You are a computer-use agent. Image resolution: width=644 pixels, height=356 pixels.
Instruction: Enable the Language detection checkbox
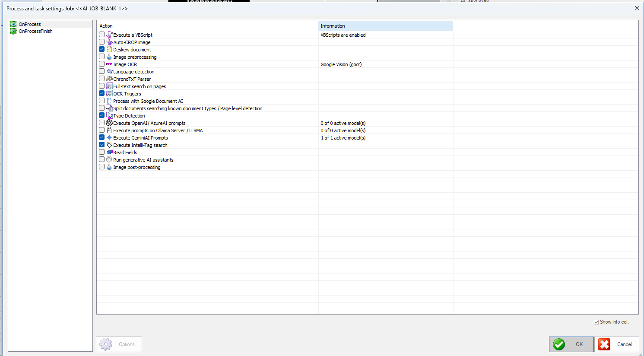[102, 72]
